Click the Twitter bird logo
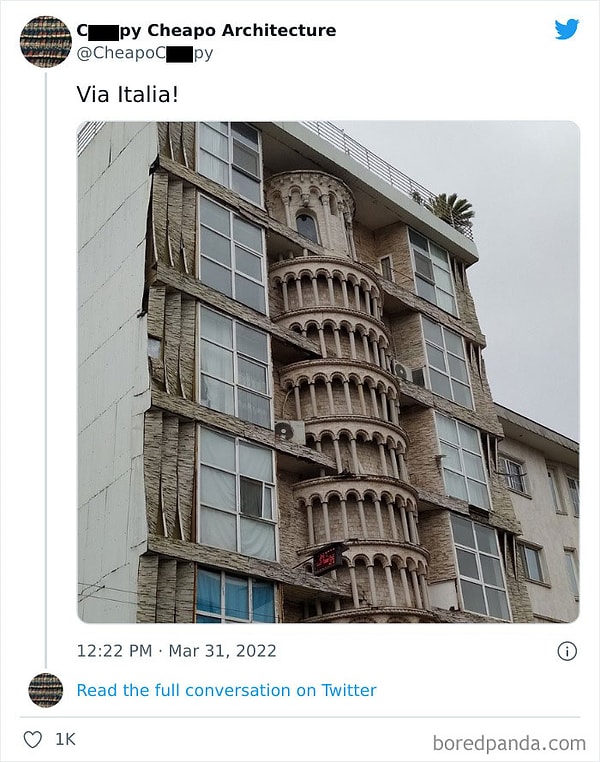Image resolution: width=600 pixels, height=762 pixels. [567, 29]
